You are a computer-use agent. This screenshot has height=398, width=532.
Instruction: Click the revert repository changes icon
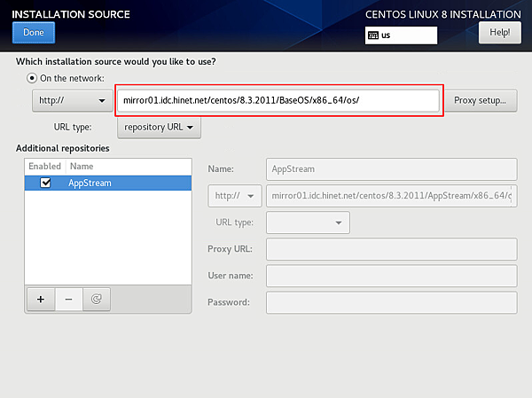[97, 300]
